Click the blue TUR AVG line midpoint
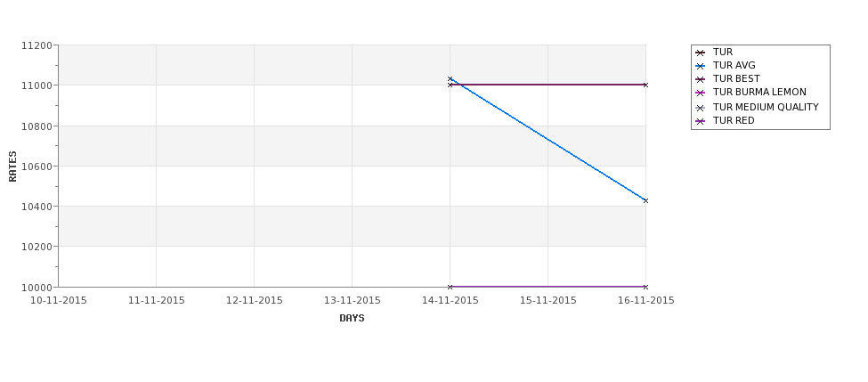Viewport: 868px width, 382px height. [x=548, y=140]
